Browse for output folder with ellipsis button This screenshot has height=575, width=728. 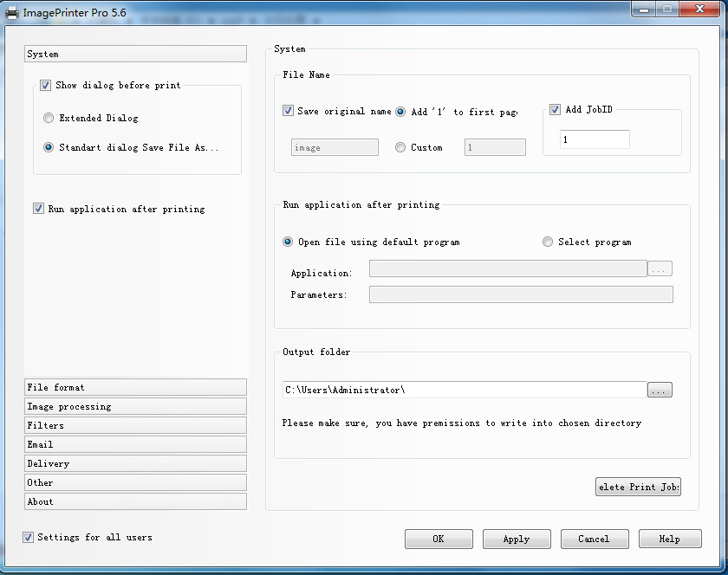point(660,390)
